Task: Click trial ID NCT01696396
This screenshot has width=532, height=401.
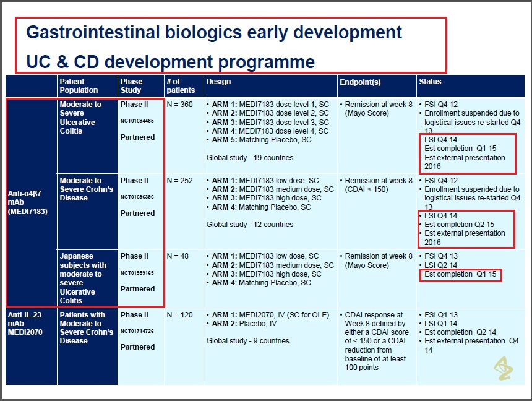Action: coord(137,197)
